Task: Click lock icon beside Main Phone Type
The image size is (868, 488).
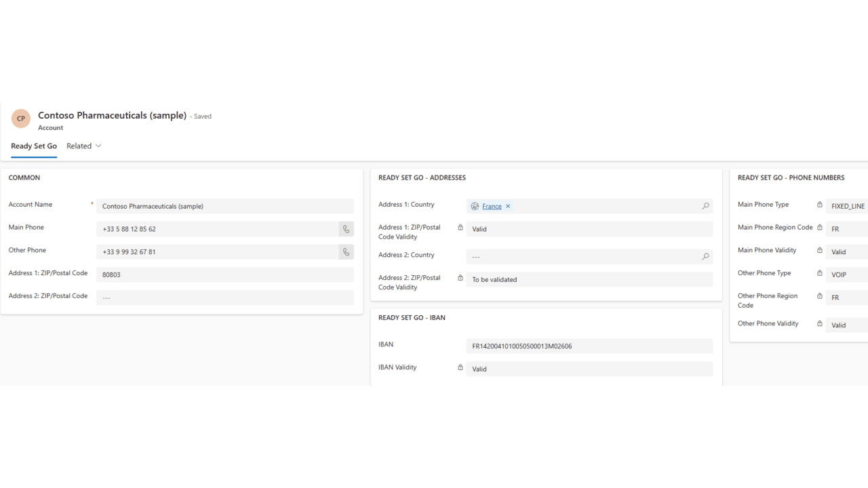Action: (x=820, y=205)
